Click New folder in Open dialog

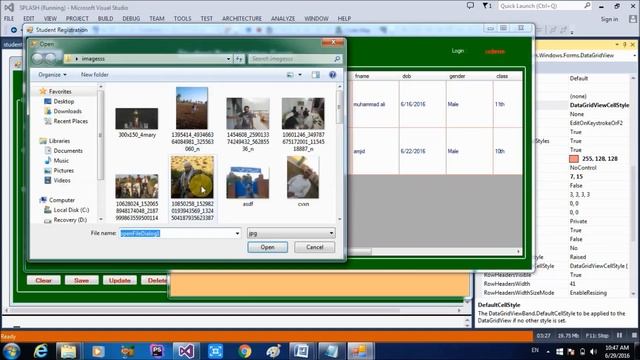point(95,75)
